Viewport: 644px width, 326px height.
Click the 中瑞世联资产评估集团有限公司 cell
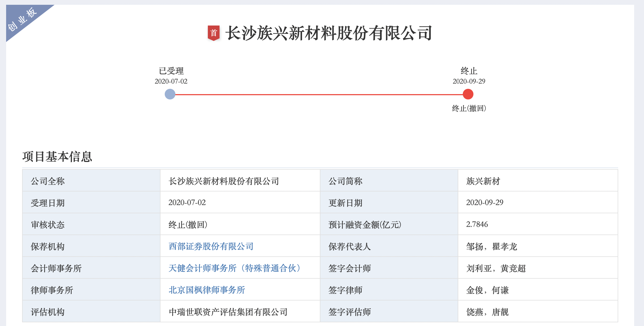click(240, 311)
